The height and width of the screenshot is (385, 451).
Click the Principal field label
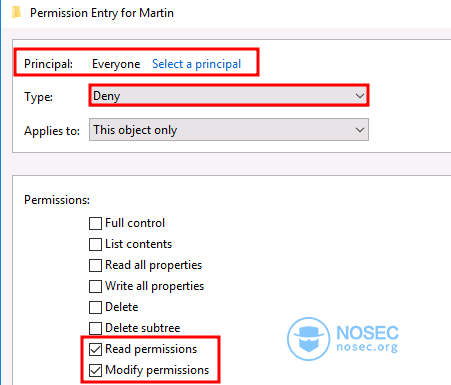click(48, 64)
